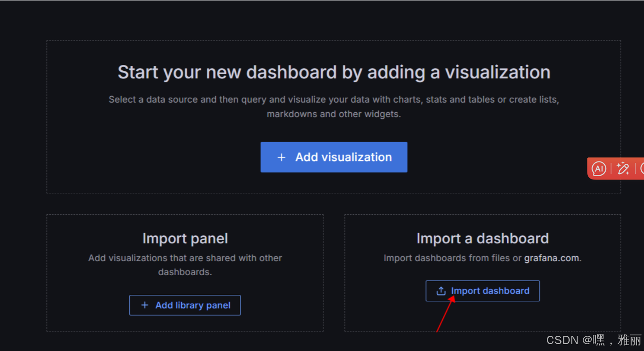Click 'Start your new dashboard' heading text
644x351 pixels.
[x=334, y=72]
